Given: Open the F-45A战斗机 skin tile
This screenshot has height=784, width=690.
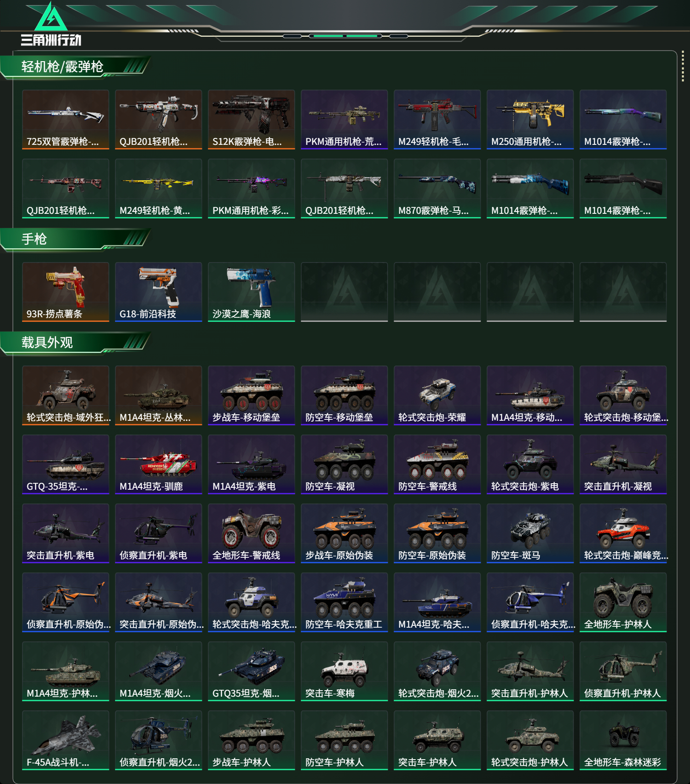Looking at the screenshot, I should (66, 740).
